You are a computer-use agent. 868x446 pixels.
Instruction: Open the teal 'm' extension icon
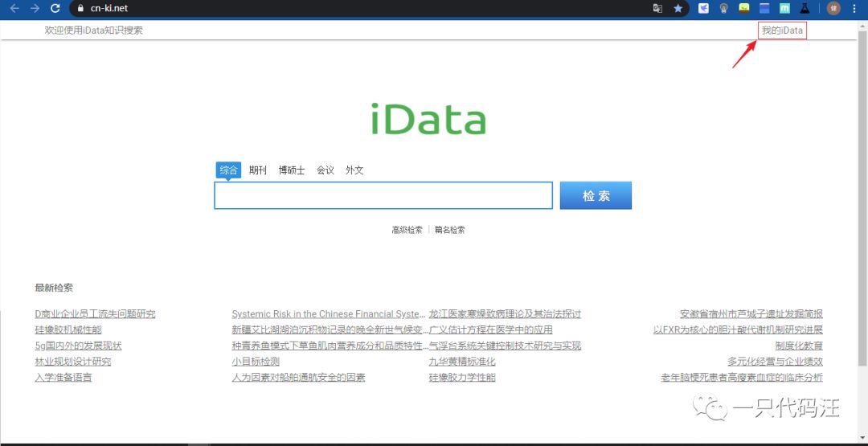point(784,8)
